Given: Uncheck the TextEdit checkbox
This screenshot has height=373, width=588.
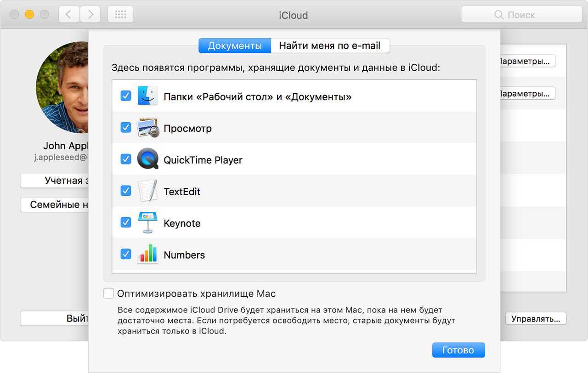Looking at the screenshot, I should point(126,191).
